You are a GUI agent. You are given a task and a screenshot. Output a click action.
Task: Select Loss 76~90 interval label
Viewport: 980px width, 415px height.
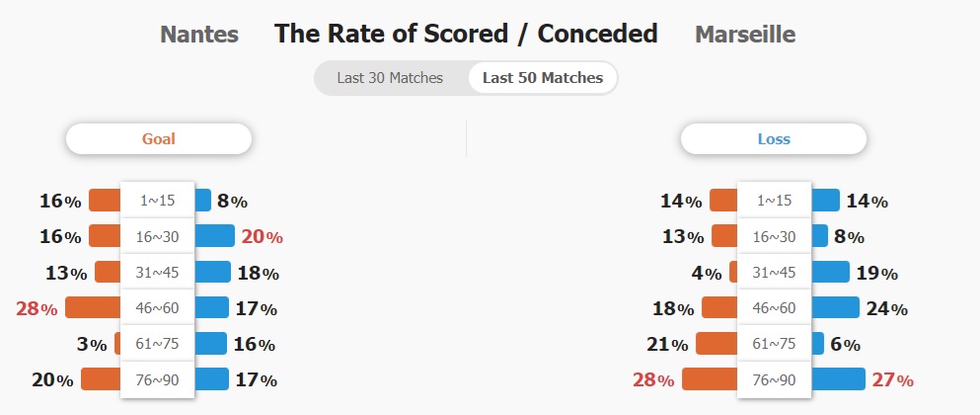[774, 379]
